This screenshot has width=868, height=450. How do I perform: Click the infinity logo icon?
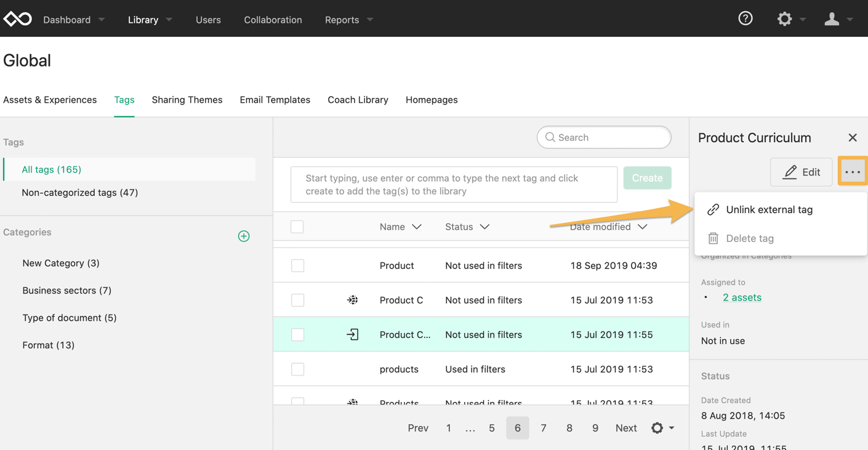coord(17,19)
